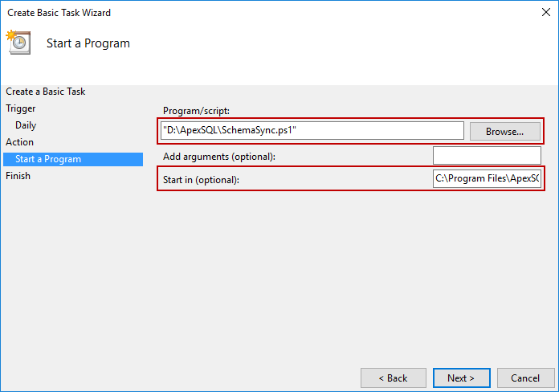559x392 pixels.
Task: Click the Start in path field
Action: click(487, 178)
